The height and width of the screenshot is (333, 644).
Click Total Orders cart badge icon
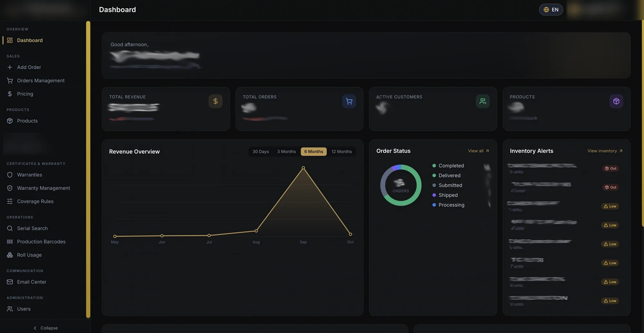349,101
